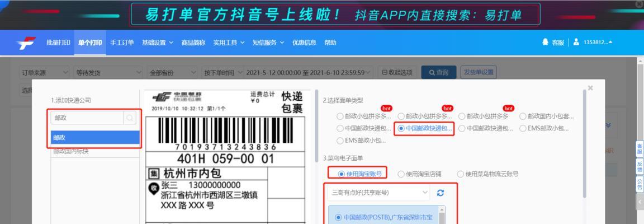Open the 1353812 account menu
This screenshot has height=224, width=644.
[598, 43]
